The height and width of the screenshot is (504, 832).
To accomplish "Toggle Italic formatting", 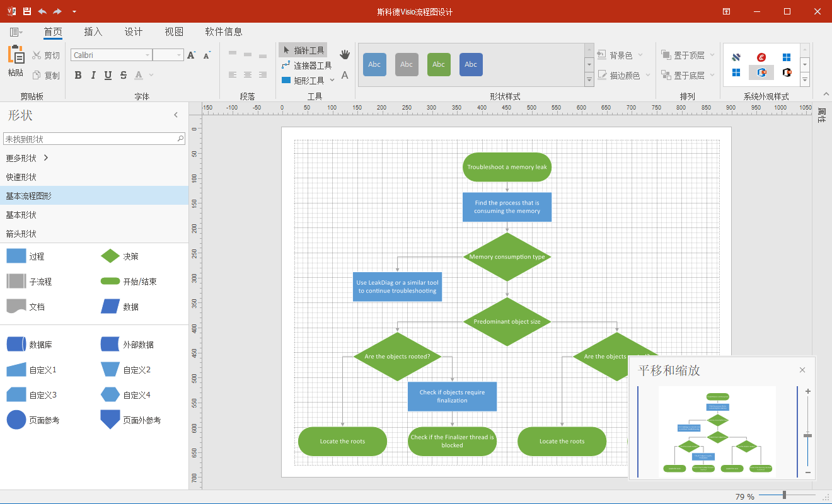I will (x=93, y=76).
